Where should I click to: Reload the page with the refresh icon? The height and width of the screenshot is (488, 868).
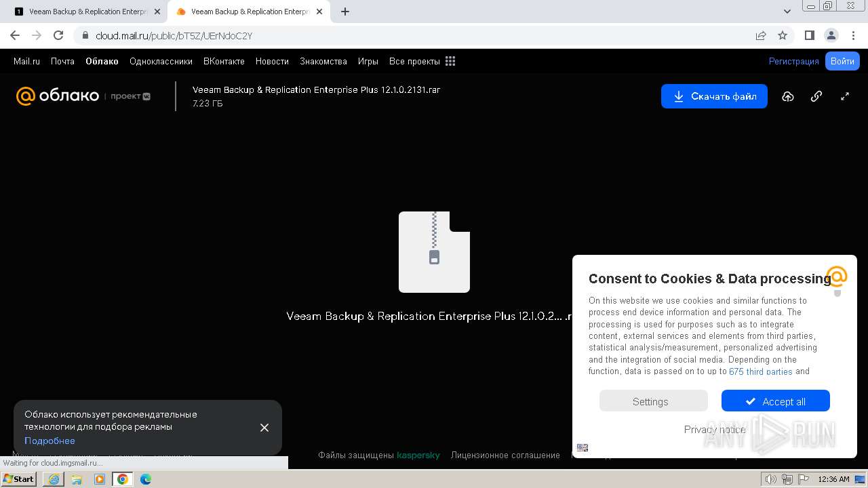click(58, 35)
